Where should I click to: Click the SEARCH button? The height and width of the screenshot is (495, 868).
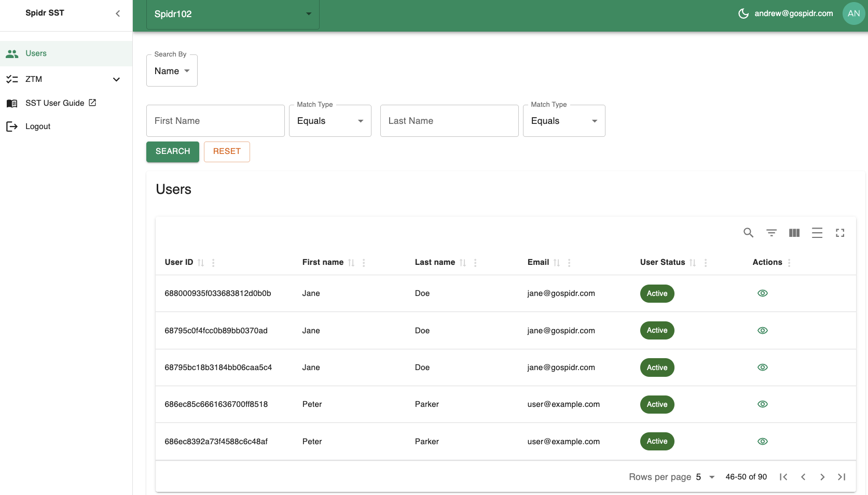(173, 152)
